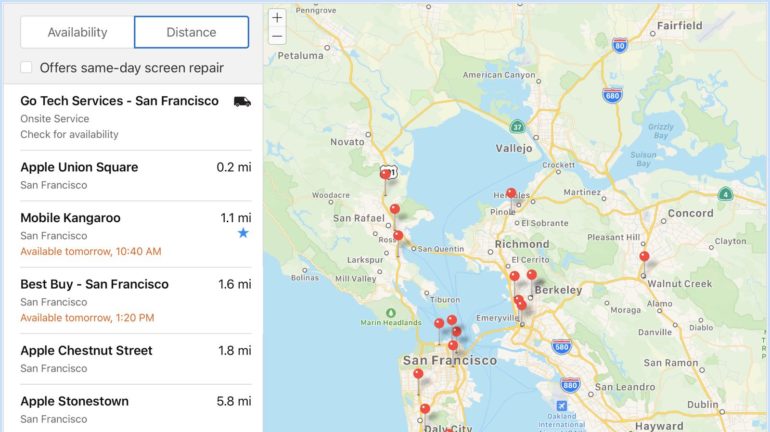Select Go Tech Services onsite service
The width and height of the screenshot is (770, 432).
(119, 101)
